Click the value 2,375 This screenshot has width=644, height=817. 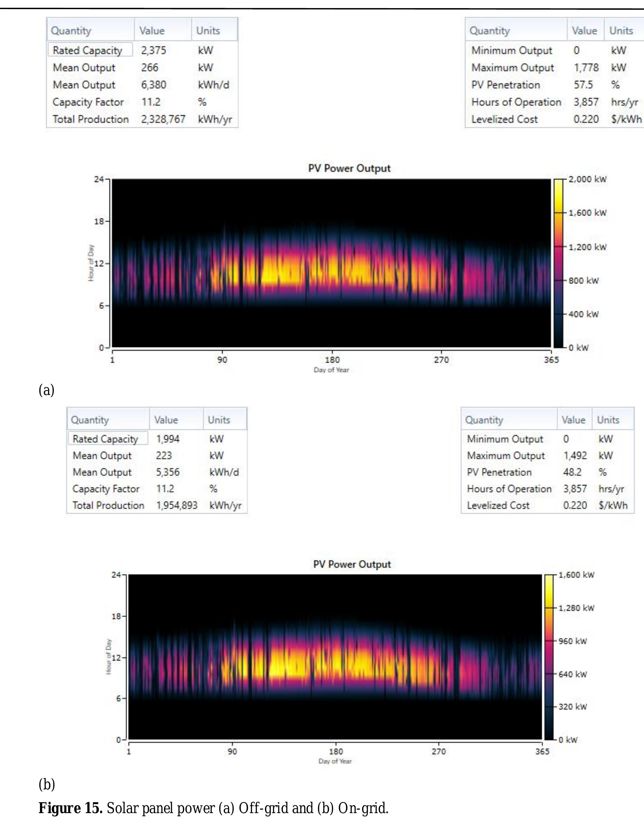(x=154, y=50)
